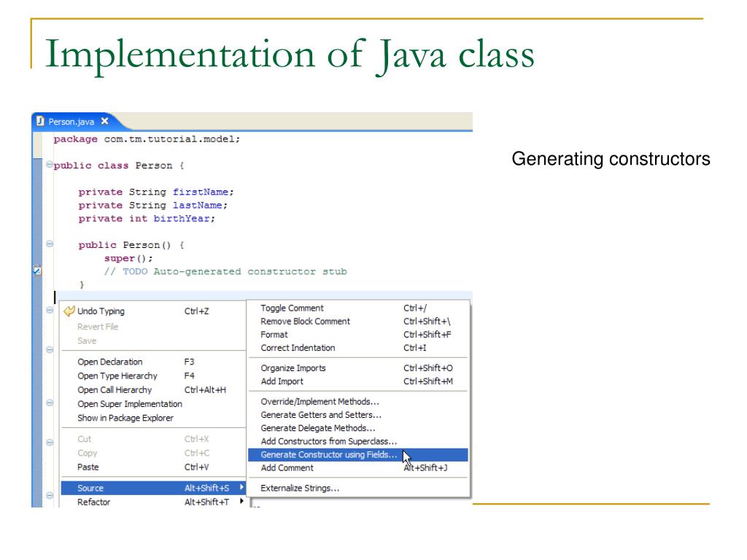This screenshot has height=560, width=747.
Task: Choose Open Call Hierarchy
Action: [153, 389]
